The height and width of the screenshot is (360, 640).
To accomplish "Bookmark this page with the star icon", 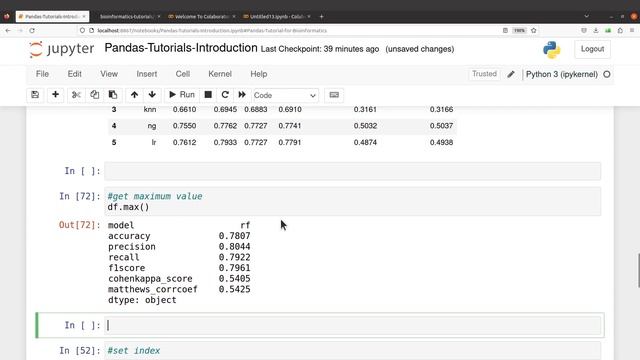I will [533, 31].
